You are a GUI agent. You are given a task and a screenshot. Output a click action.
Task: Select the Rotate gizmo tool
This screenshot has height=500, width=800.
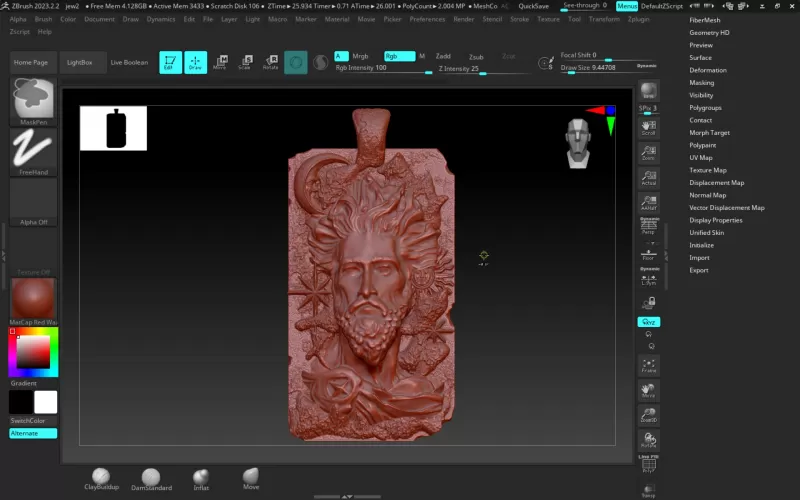pos(270,62)
